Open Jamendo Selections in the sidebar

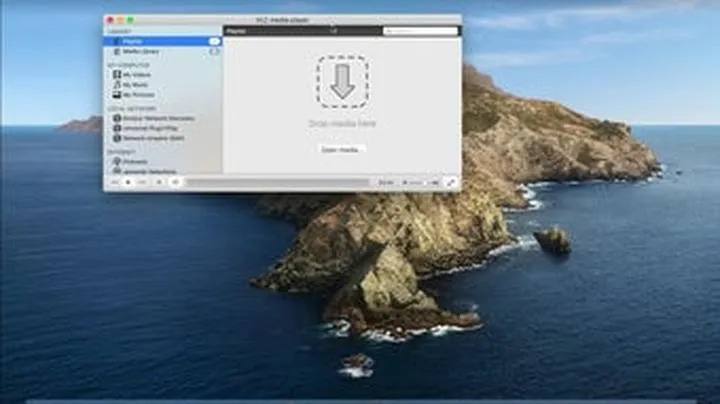(150, 171)
